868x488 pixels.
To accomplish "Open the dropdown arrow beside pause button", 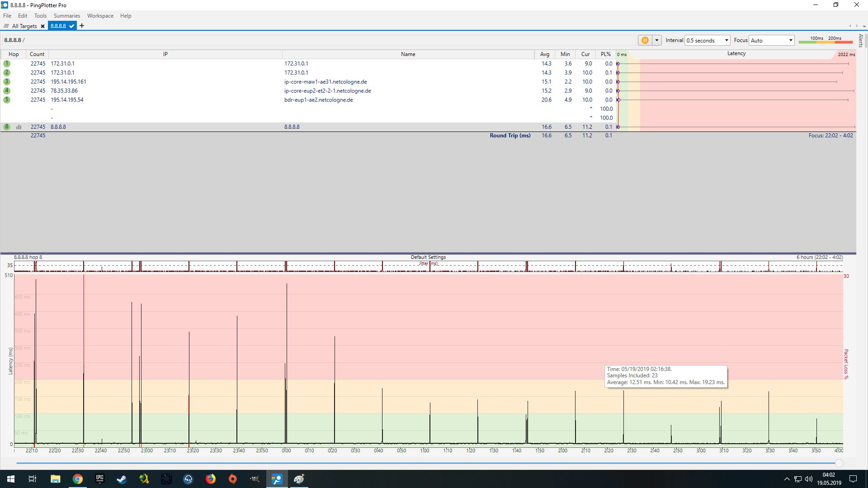I will coord(657,40).
